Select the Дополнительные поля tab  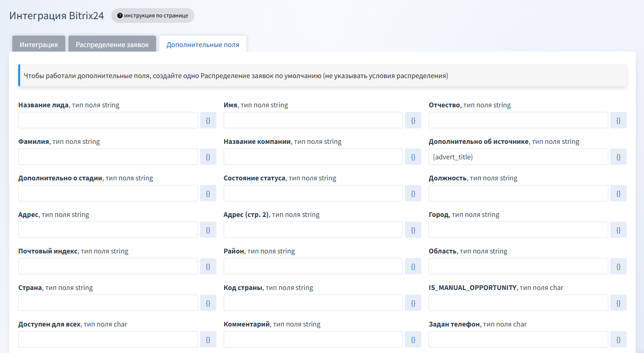[203, 44]
